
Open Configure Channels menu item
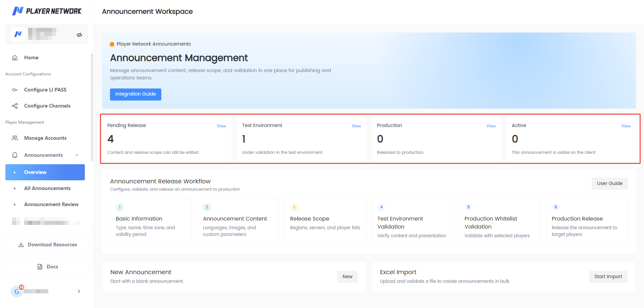(45, 106)
